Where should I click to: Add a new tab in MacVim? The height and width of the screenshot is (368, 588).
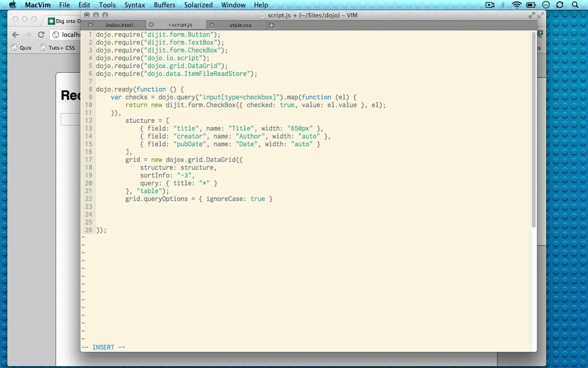(x=271, y=25)
